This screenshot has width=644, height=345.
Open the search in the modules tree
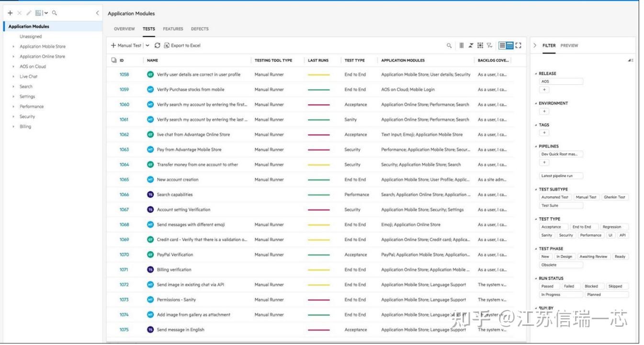pos(54,13)
